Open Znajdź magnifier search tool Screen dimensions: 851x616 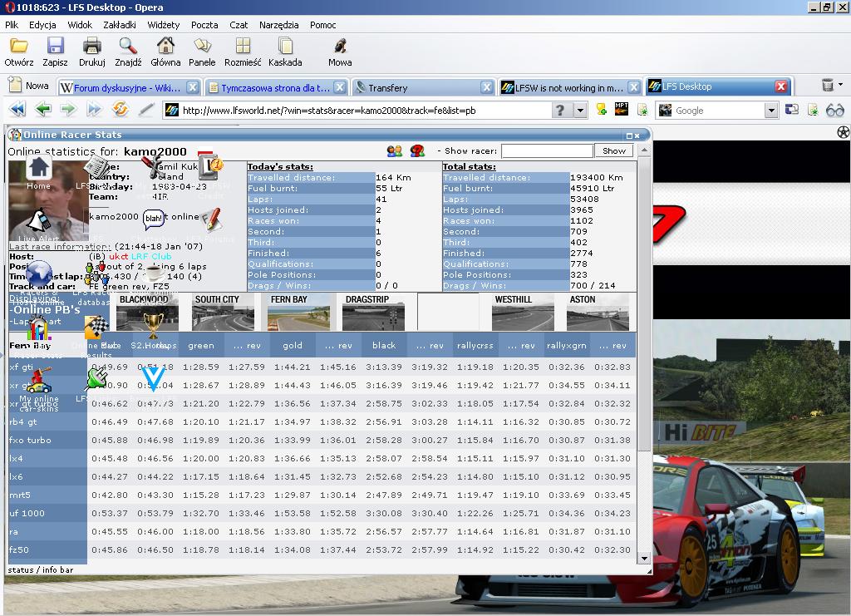point(128,46)
